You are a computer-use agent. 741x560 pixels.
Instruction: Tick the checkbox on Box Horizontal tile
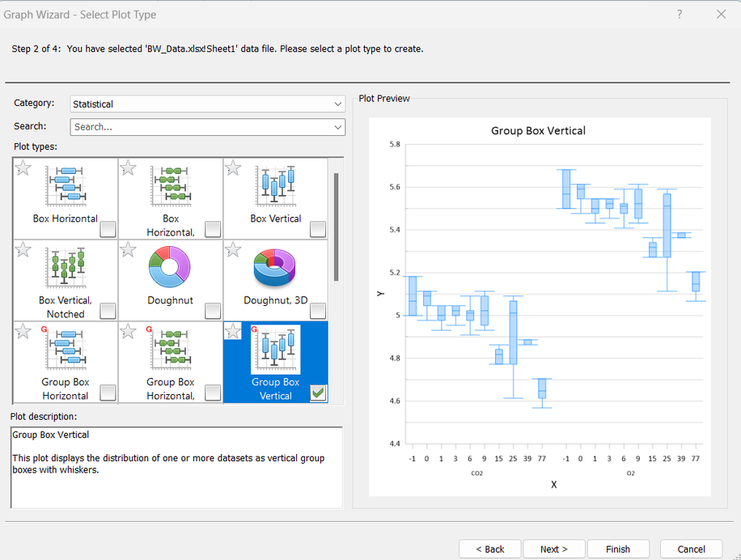coord(108,230)
